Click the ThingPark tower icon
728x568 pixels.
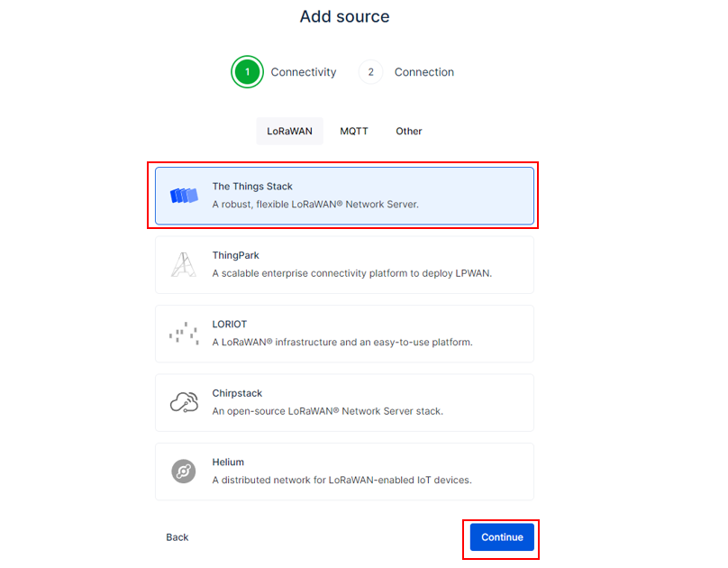click(x=184, y=264)
